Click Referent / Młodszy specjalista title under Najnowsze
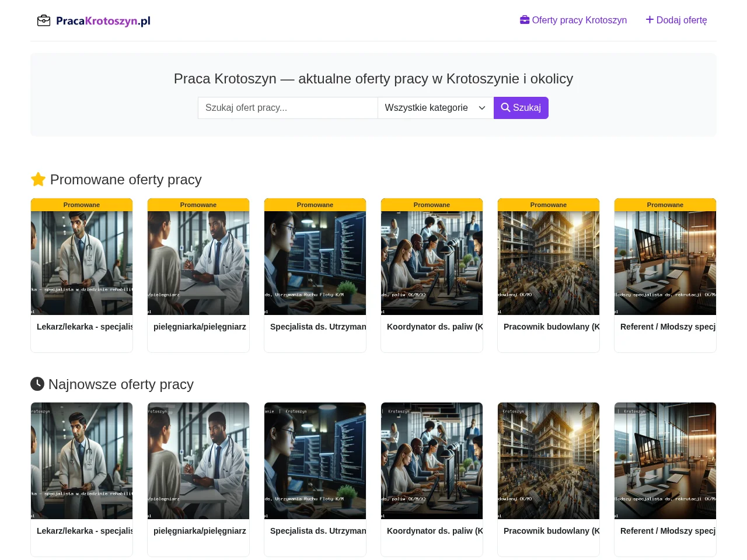Viewport: 747px width, 560px height. pos(668,531)
